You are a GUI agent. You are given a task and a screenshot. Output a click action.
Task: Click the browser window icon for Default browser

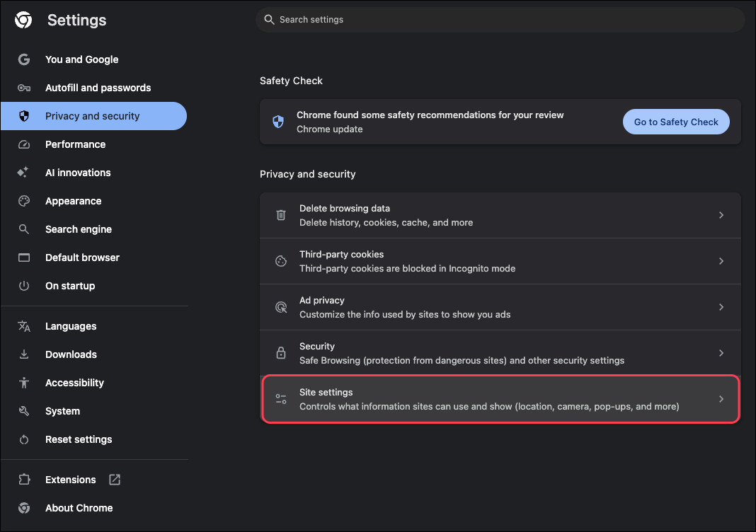pos(23,258)
